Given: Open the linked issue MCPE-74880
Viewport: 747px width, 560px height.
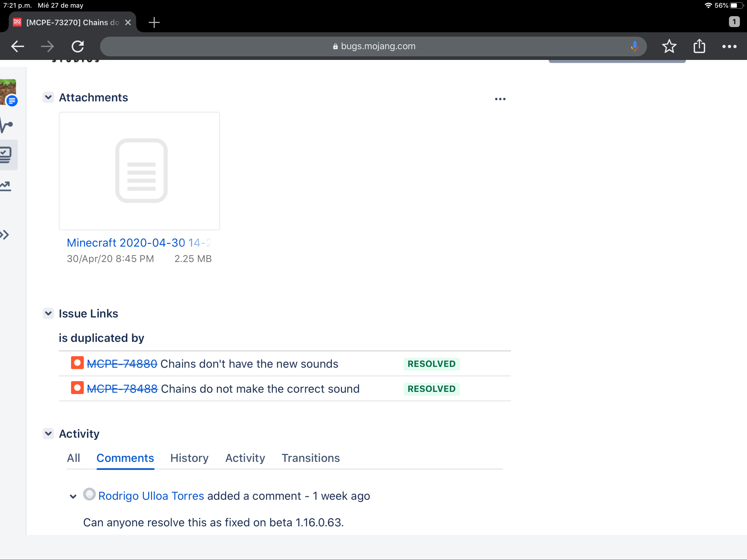Looking at the screenshot, I should 122,364.
